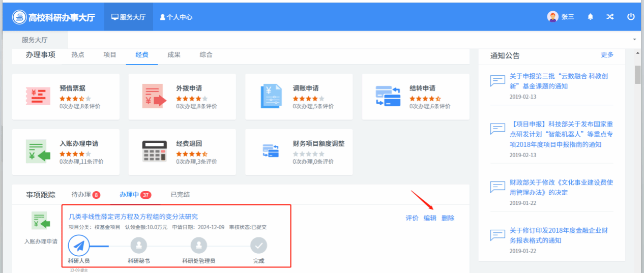Click the page vertical scrollbar
Image resolution: width=644 pixels, height=273 pixels.
(637, 75)
